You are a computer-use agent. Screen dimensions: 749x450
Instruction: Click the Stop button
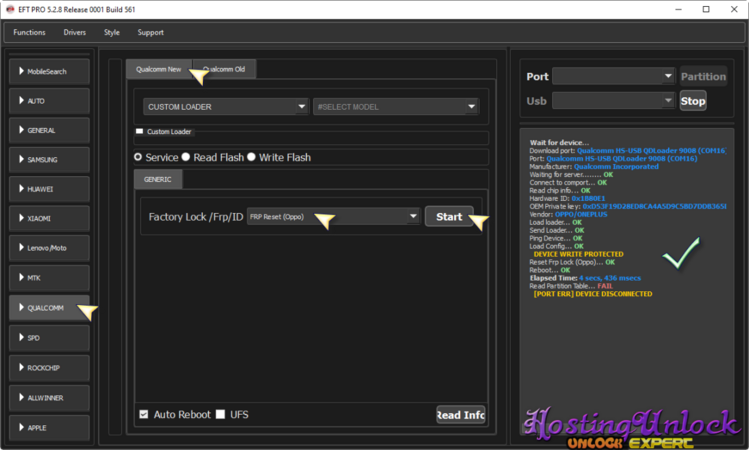pyautogui.click(x=692, y=101)
